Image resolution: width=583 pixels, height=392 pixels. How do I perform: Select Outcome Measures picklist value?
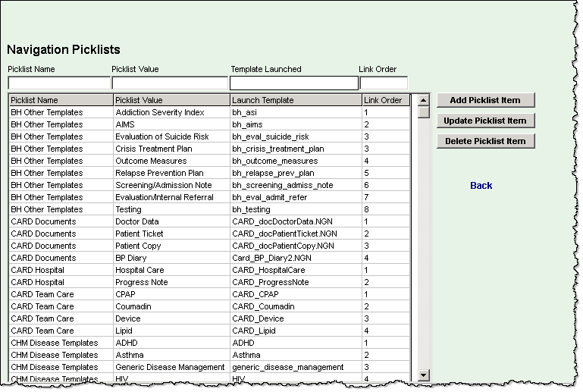pyautogui.click(x=171, y=161)
